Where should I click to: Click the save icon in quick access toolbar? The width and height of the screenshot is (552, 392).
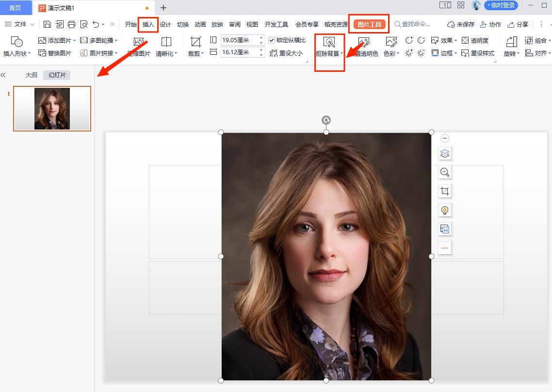[x=47, y=24]
